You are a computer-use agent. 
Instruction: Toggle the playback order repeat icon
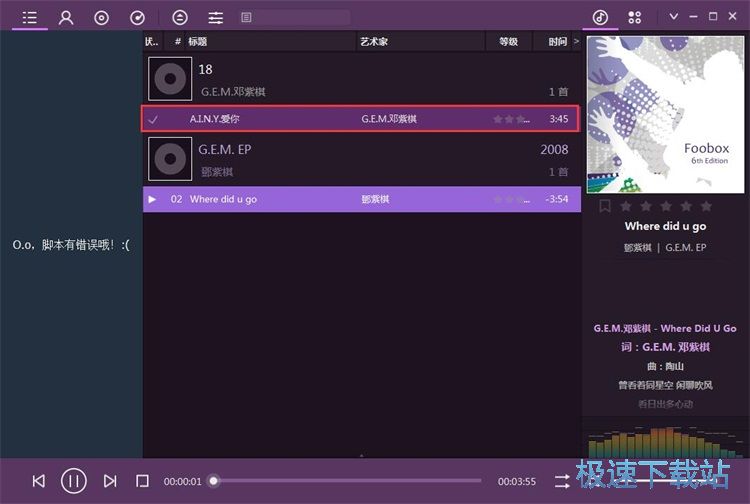point(562,481)
